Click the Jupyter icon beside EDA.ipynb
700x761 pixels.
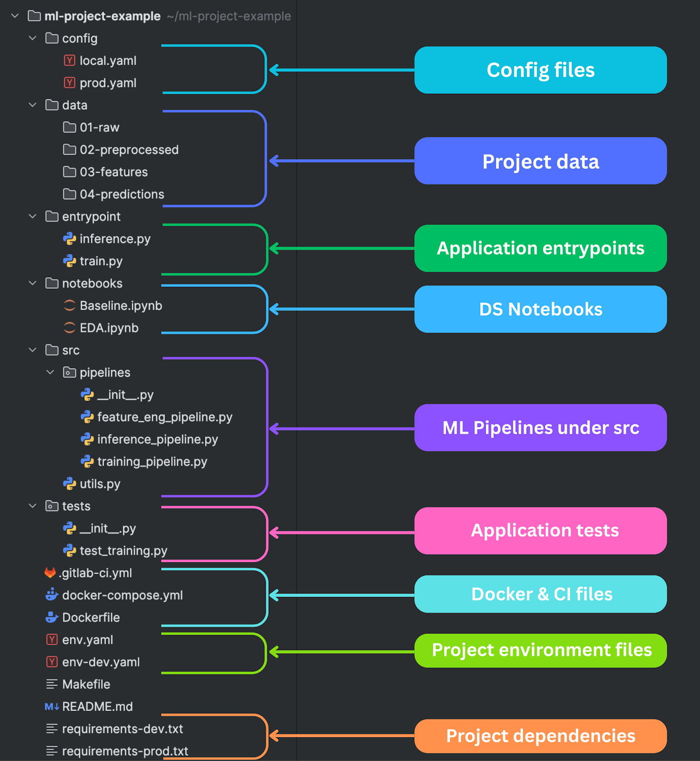tap(69, 328)
